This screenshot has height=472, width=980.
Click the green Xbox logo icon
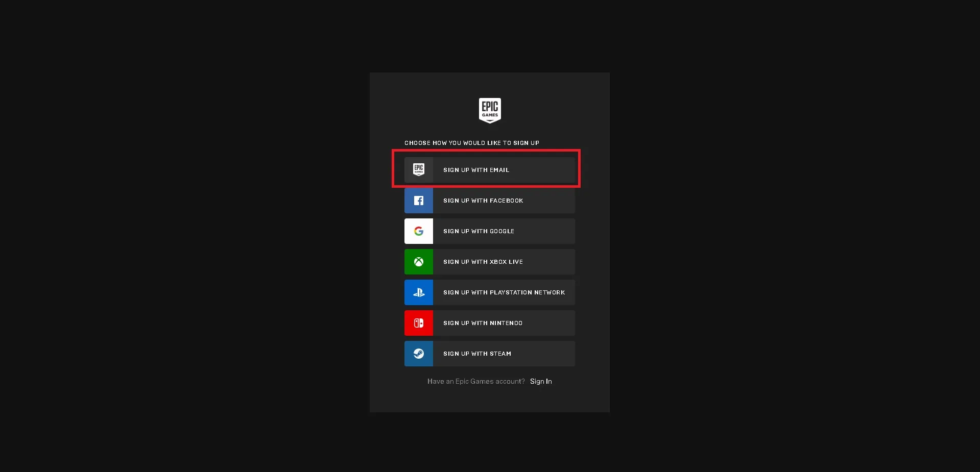click(418, 262)
